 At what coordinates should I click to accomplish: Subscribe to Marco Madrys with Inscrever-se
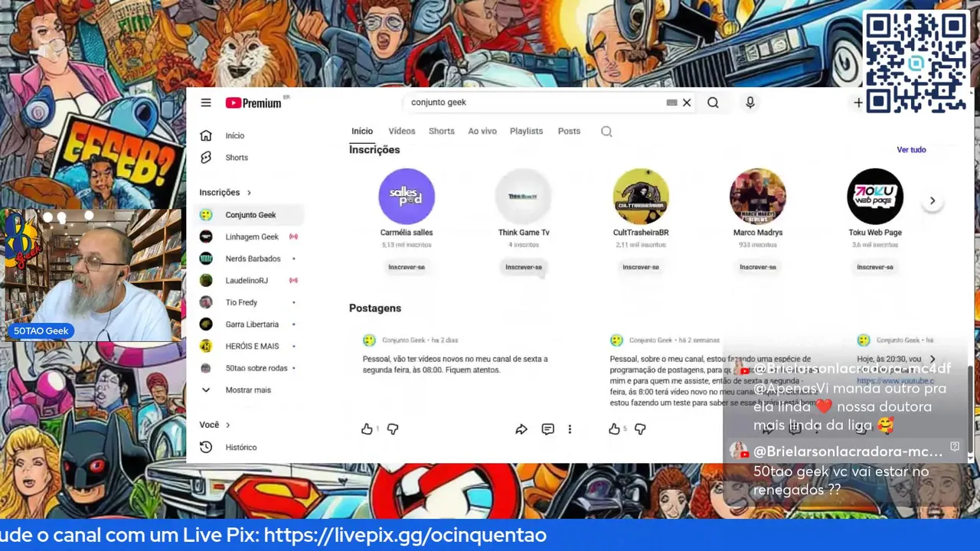[758, 267]
